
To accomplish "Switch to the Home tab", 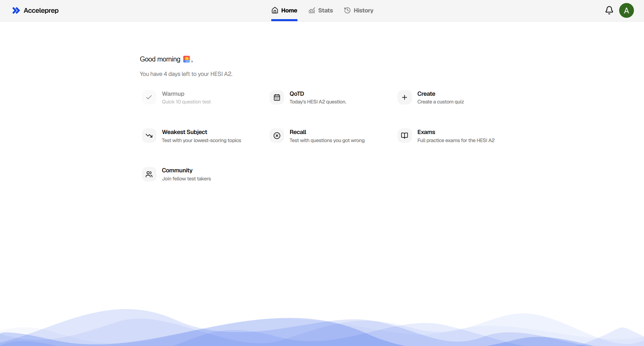I will click(284, 10).
